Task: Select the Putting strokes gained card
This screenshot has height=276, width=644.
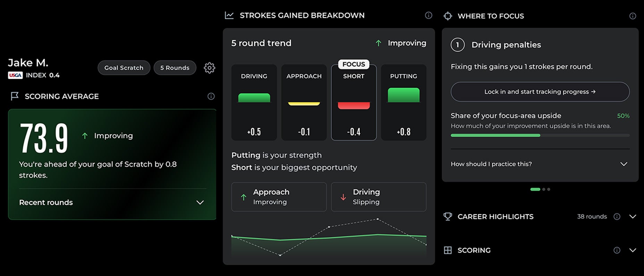Action: pos(404,102)
